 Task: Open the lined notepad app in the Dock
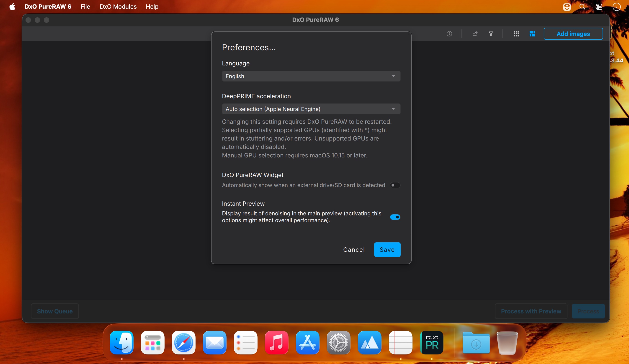(x=401, y=342)
